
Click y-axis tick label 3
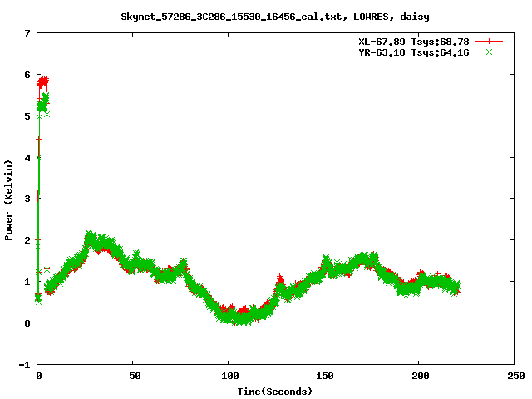click(x=27, y=199)
